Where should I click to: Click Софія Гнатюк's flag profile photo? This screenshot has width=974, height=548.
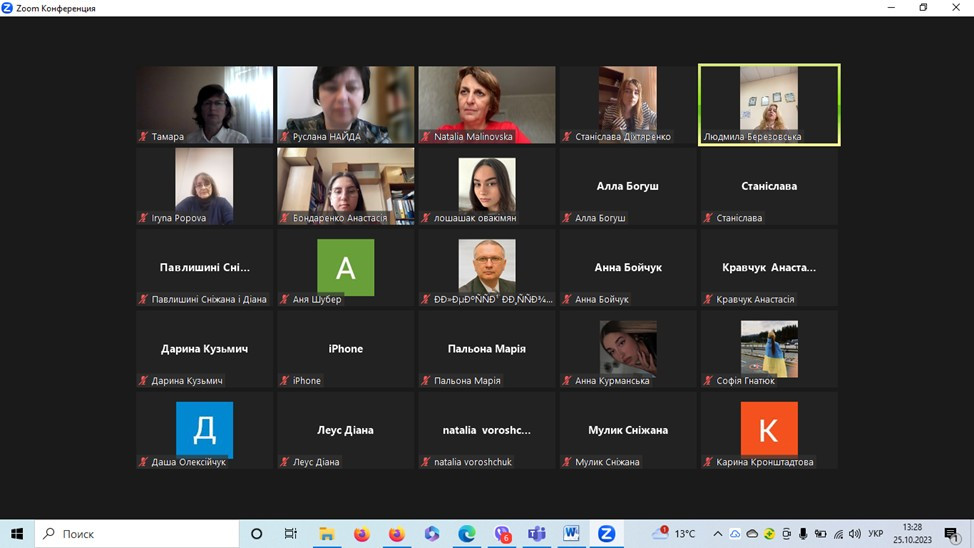[769, 349]
